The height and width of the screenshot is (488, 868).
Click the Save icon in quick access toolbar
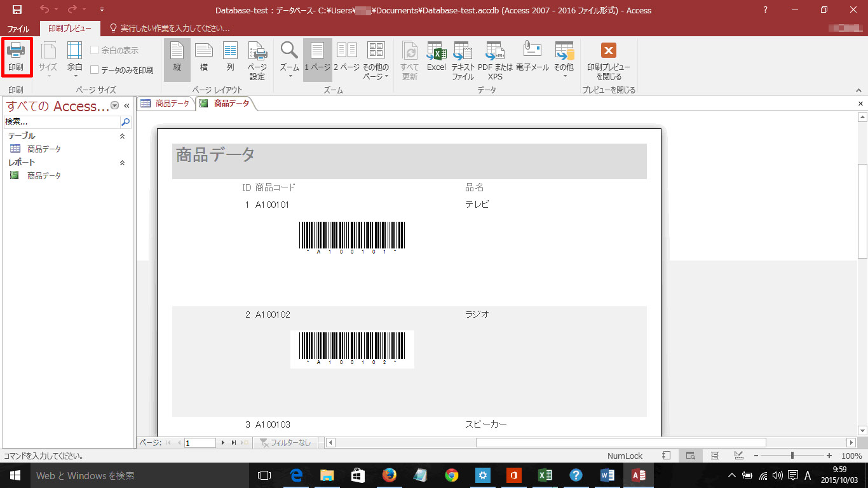click(x=17, y=10)
